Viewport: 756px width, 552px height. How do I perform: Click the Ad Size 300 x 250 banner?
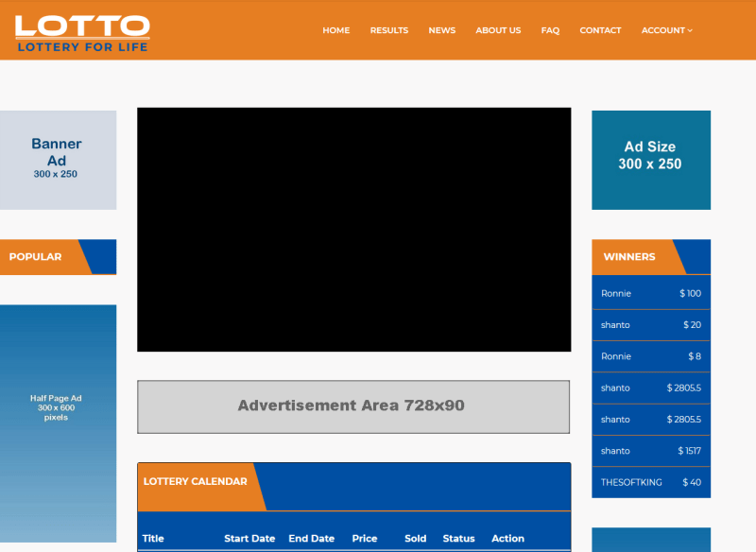point(650,160)
